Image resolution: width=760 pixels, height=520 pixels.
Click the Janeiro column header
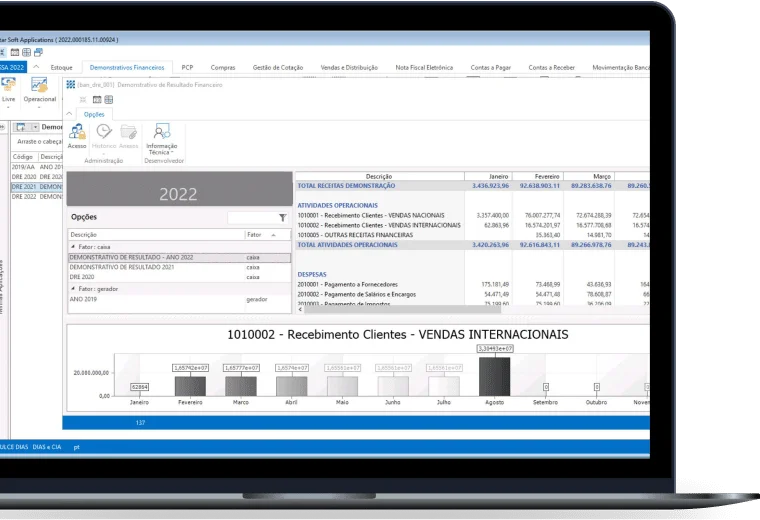[488, 176]
